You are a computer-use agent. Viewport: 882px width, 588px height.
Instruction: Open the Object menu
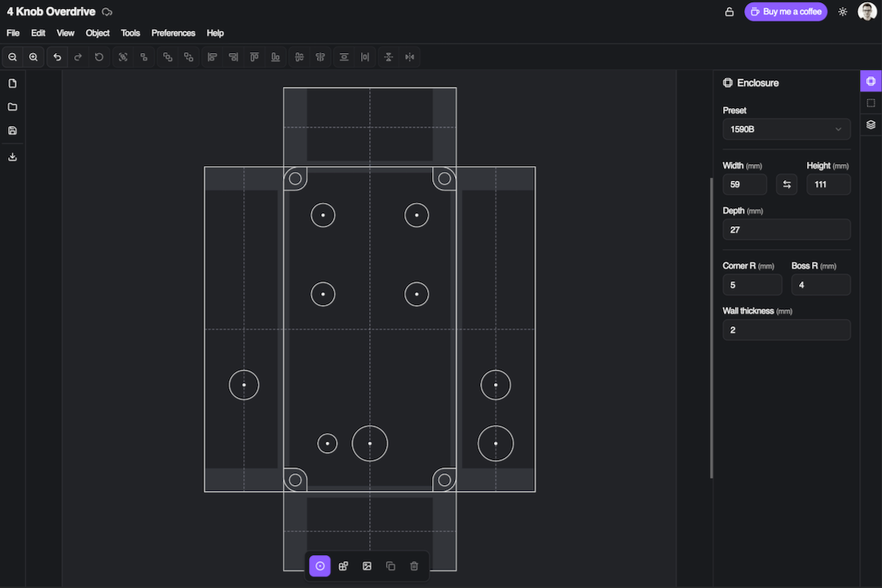[97, 32]
